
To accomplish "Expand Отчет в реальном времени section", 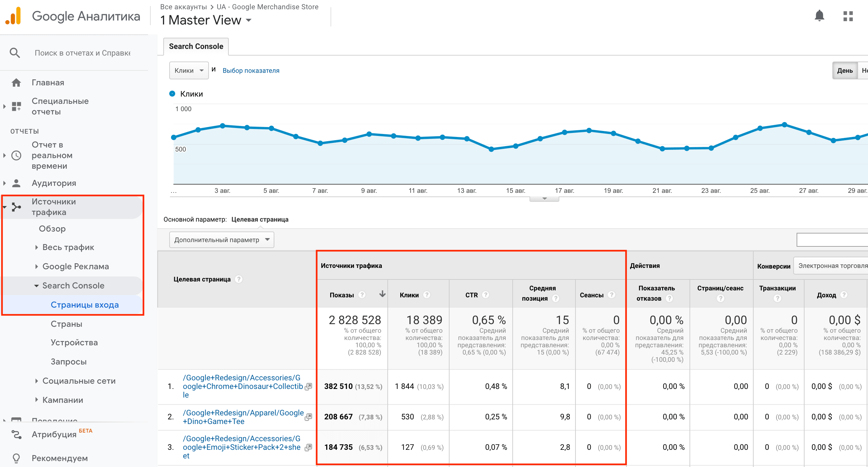I will click(4, 155).
